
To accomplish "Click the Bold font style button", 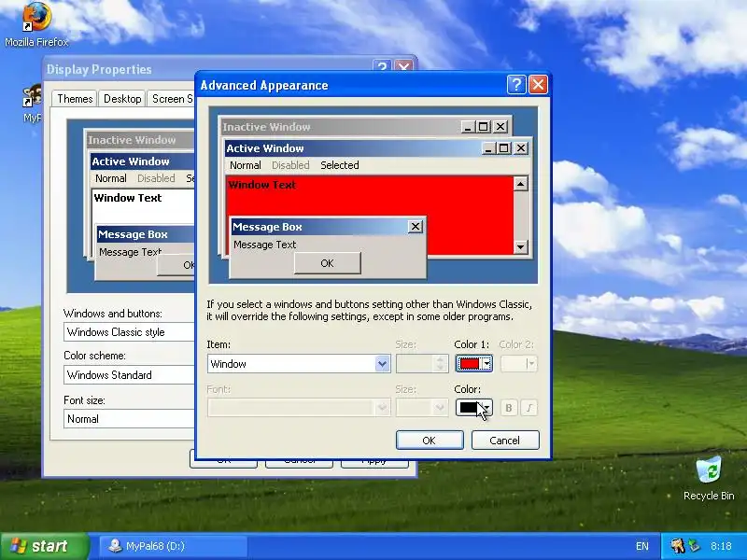I will coord(509,408).
